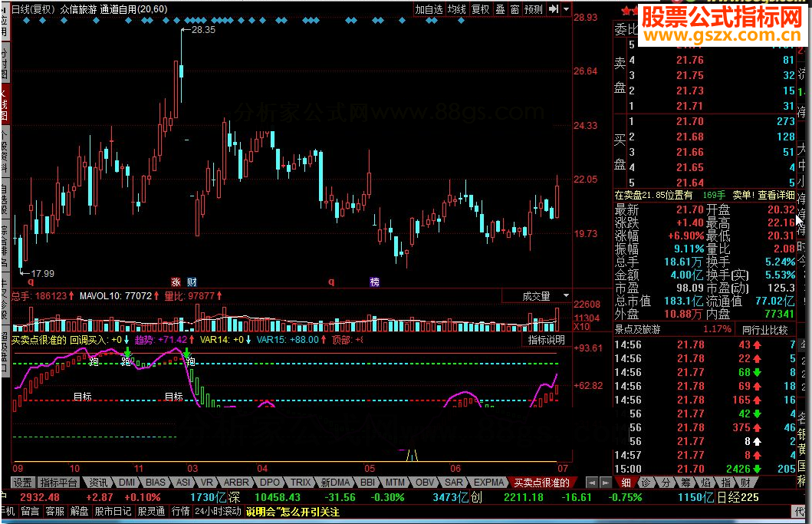812x524 pixels.
Task: Toggle the 窗 multi-window option
Action: (514, 9)
